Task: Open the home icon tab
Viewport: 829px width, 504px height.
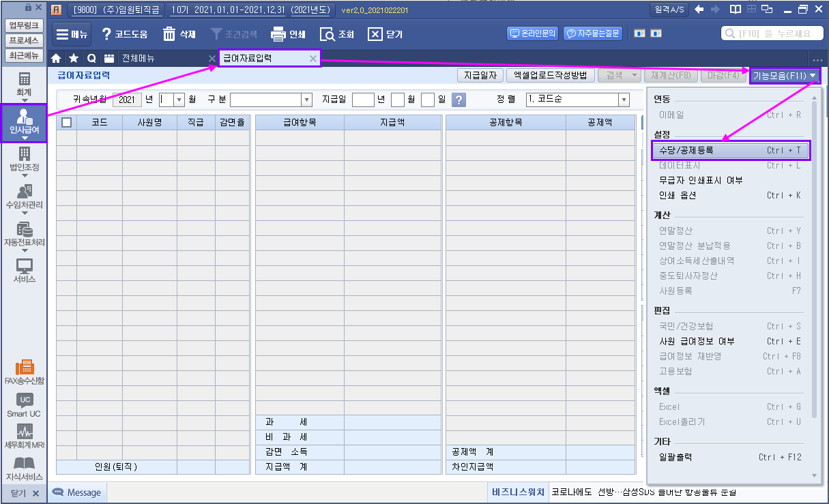Action: (x=57, y=58)
